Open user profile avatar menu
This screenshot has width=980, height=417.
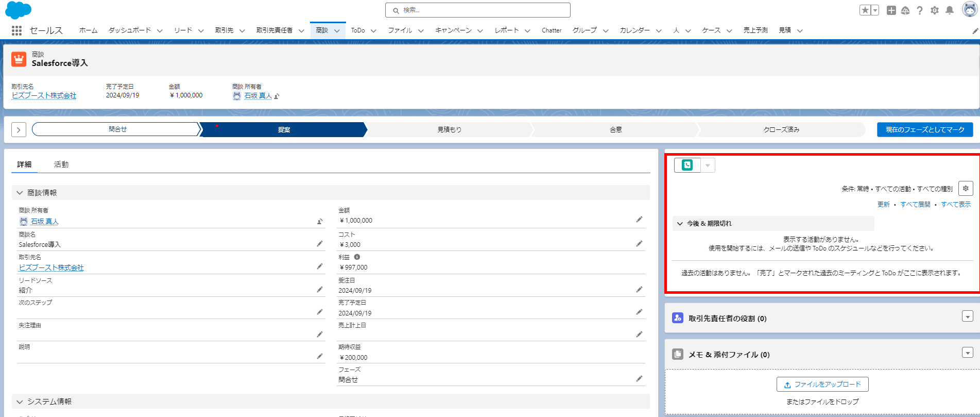(970, 9)
